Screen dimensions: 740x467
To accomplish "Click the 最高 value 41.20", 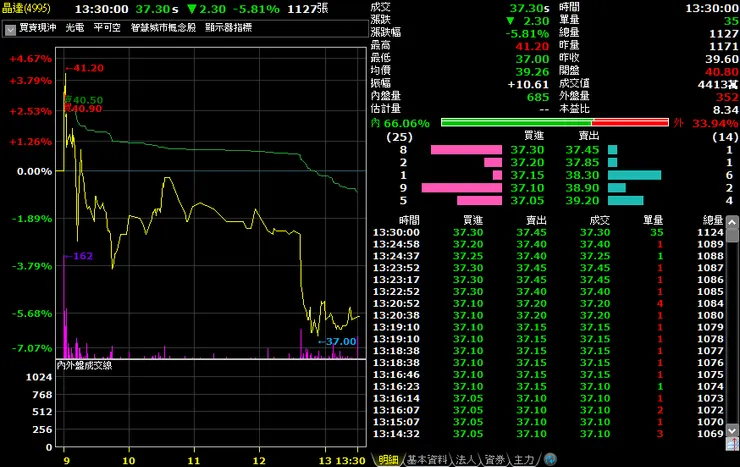I will pyautogui.click(x=532, y=47).
